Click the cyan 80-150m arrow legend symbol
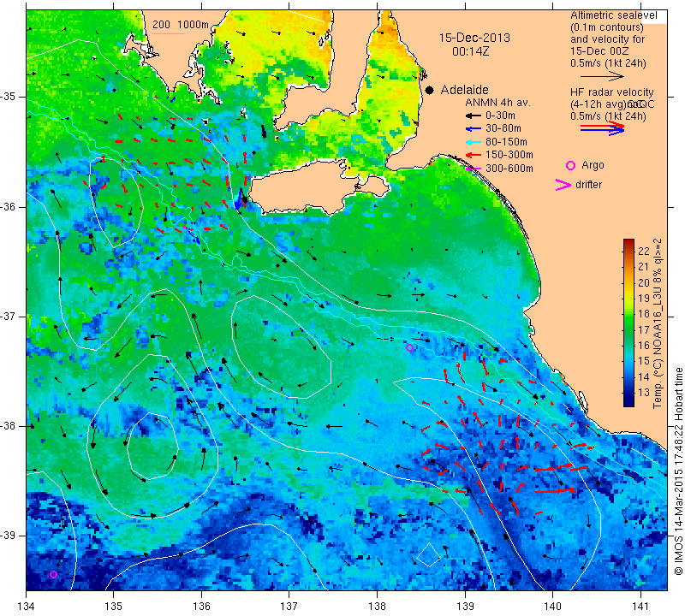The width and height of the screenshot is (685, 616). pyautogui.click(x=473, y=142)
